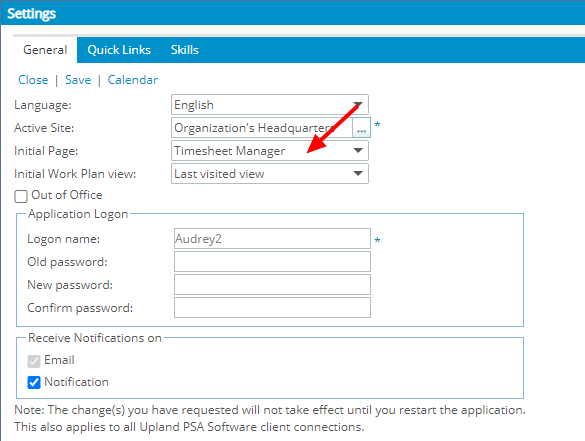This screenshot has width=585, height=441.
Task: Select the General tab
Action: pos(45,50)
